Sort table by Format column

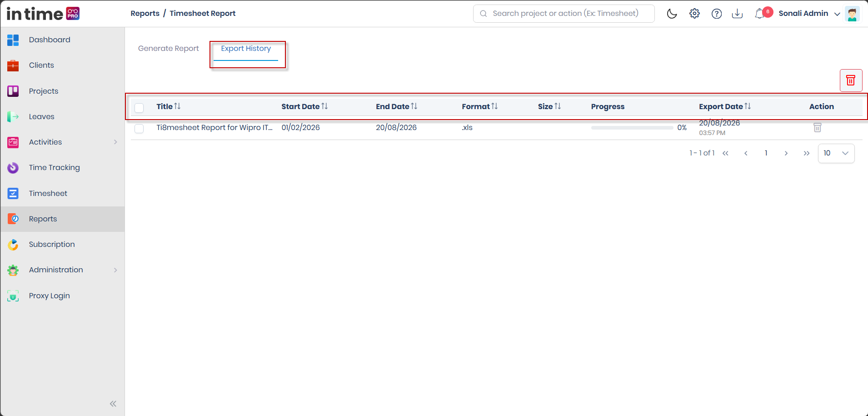[x=494, y=106]
